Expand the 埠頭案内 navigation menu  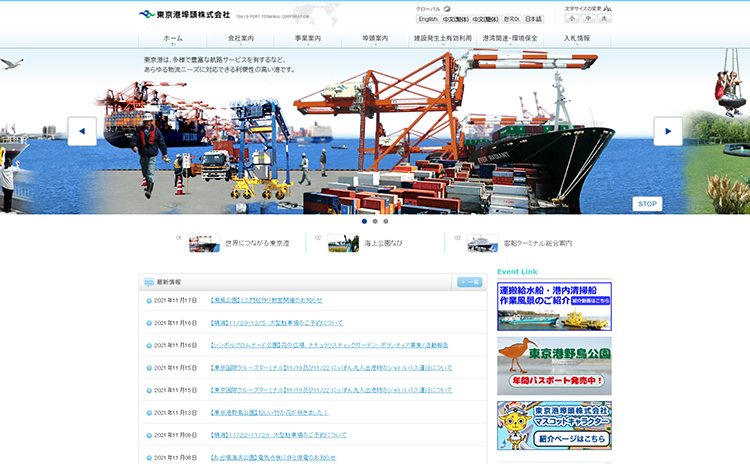375,39
